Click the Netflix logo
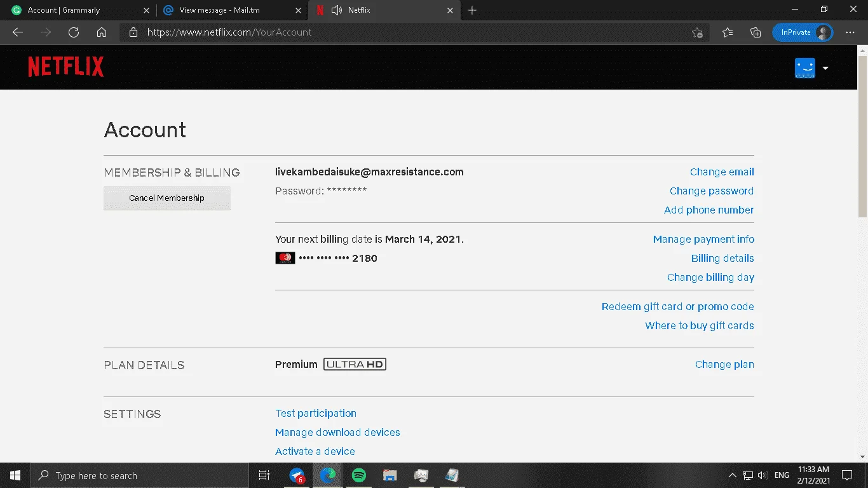Viewport: 868px width, 488px height. pos(66,67)
